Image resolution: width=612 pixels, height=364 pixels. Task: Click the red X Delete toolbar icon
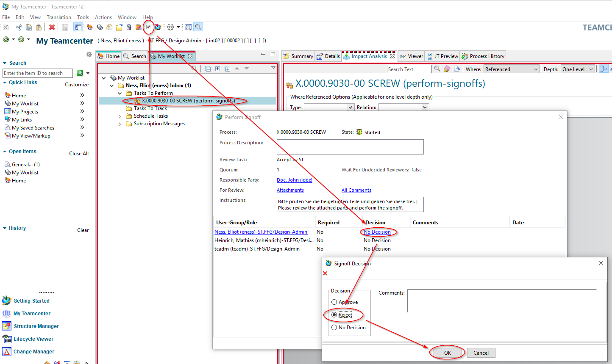52,27
